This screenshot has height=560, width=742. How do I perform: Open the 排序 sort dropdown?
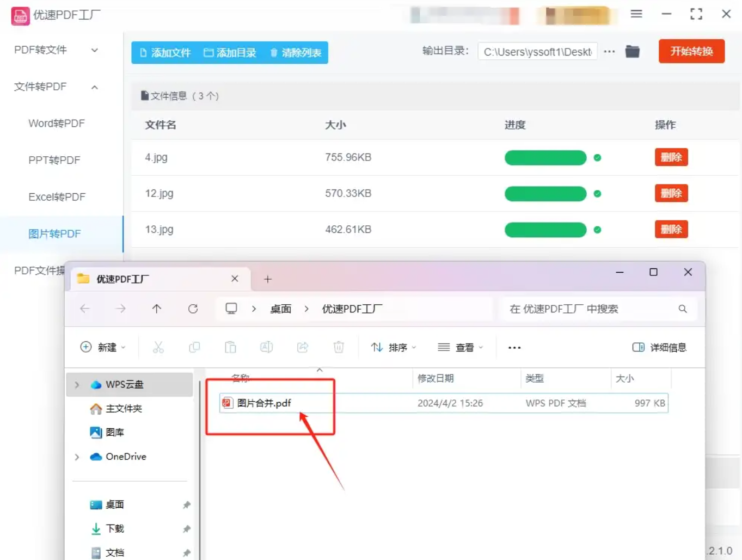click(x=394, y=347)
